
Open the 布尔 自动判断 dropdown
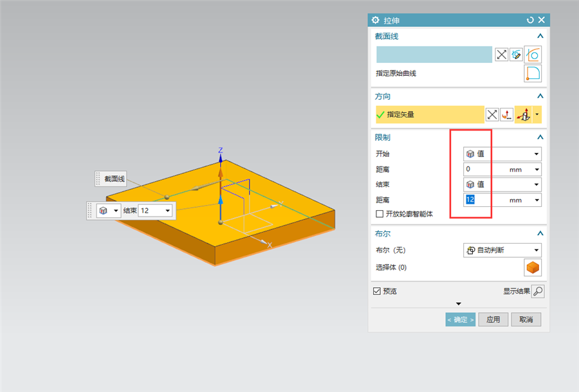click(x=502, y=250)
